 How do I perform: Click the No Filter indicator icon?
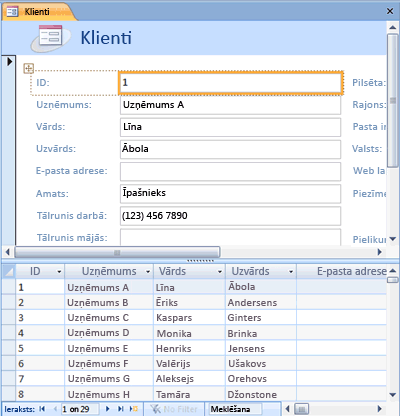156,409
